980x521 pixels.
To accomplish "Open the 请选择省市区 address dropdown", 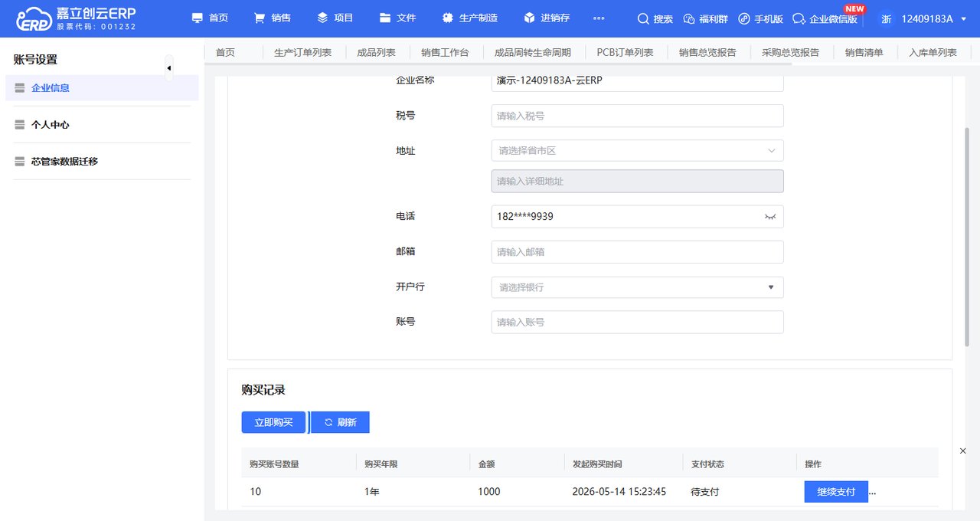I will 637,151.
